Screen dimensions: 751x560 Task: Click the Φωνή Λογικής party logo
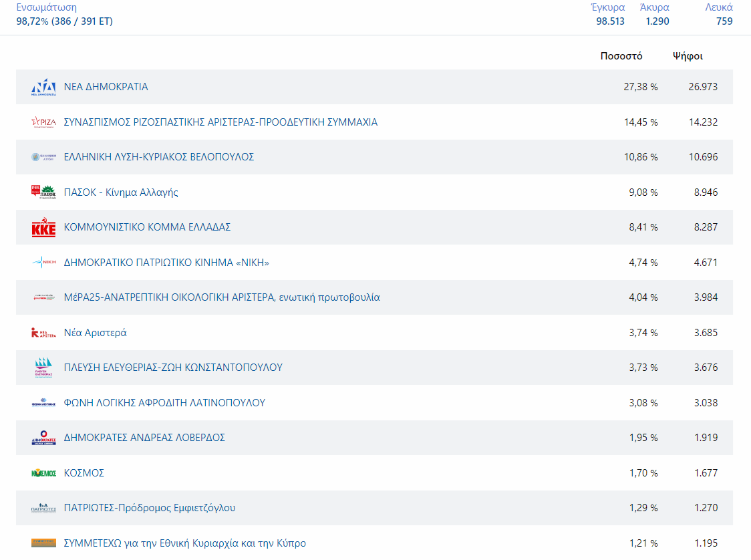click(x=43, y=402)
